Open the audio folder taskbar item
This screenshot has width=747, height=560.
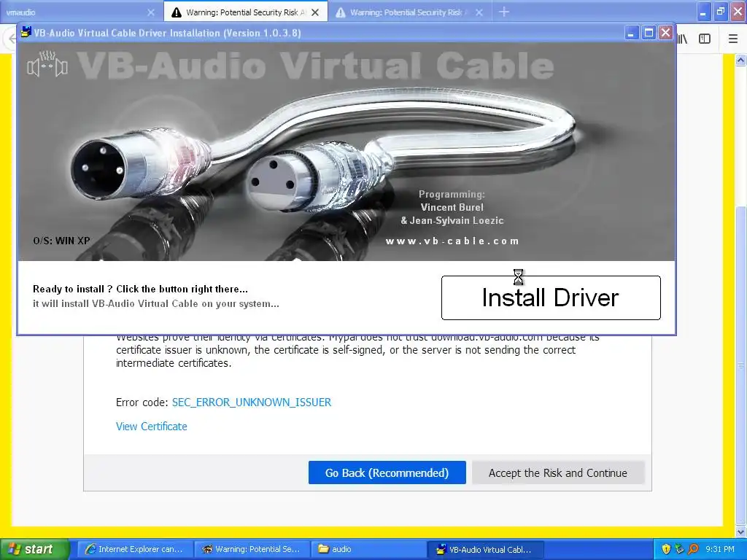[x=368, y=549]
